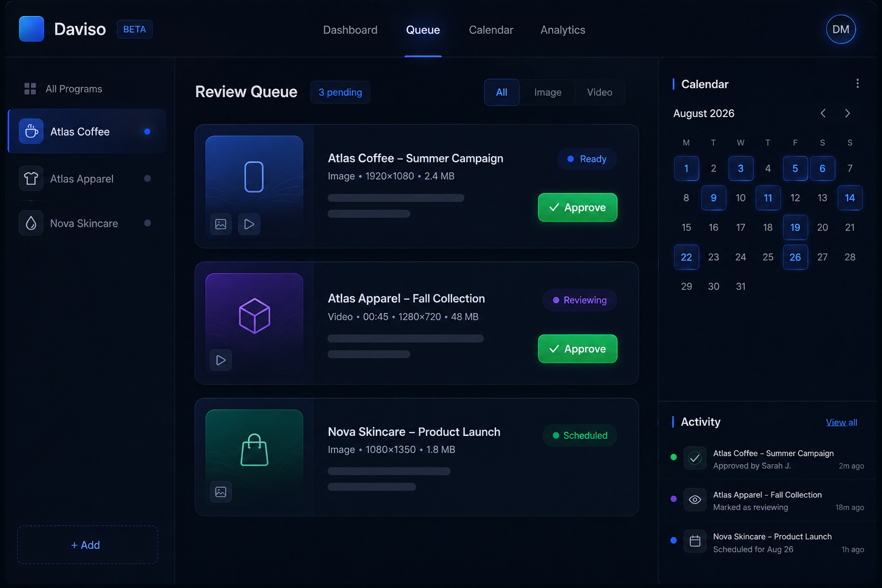Viewport: 882px width, 588px height.
Task: Select Nova Skincare program in sidebar
Action: coord(87,223)
